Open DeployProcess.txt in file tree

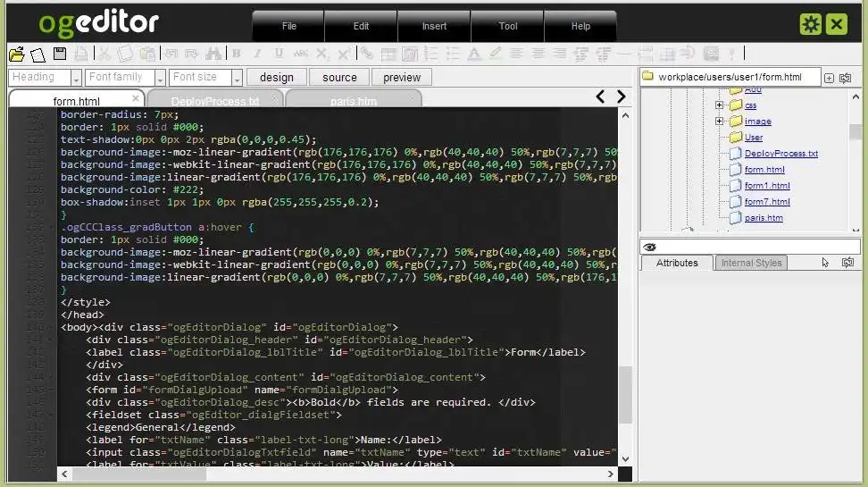tap(781, 154)
